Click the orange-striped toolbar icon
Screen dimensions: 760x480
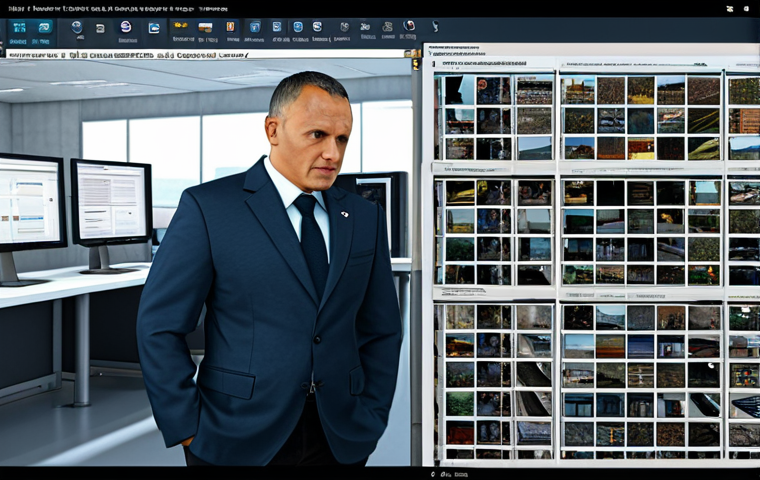coord(205,28)
